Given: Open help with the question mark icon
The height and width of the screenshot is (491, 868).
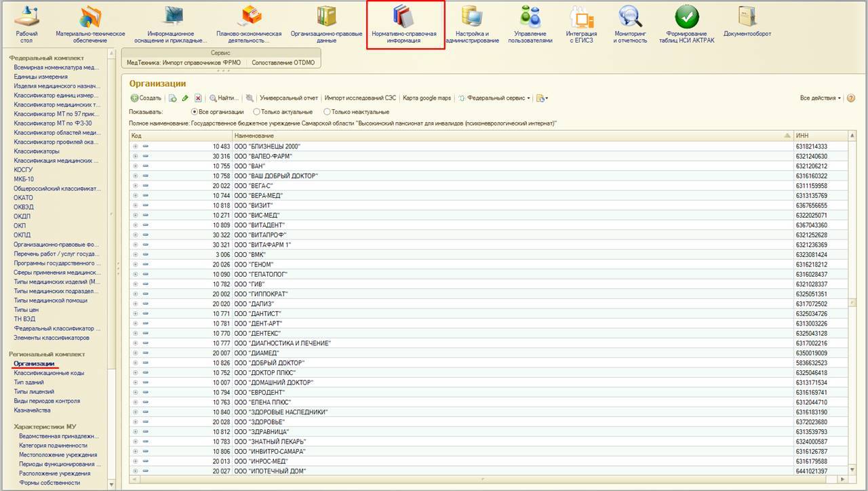Looking at the screenshot, I should pos(851,98).
